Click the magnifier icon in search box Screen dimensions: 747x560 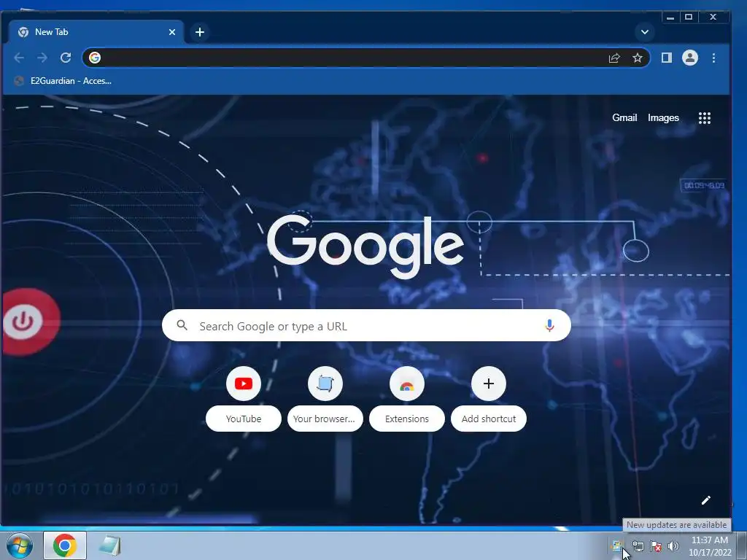pyautogui.click(x=182, y=325)
